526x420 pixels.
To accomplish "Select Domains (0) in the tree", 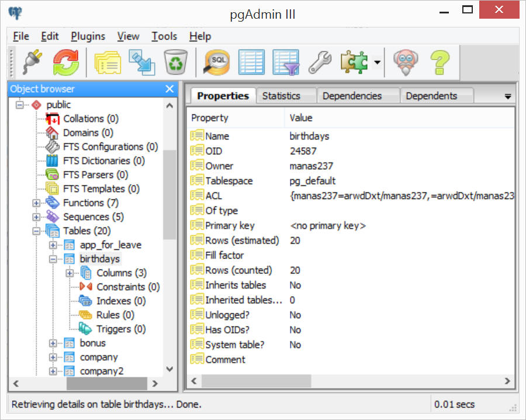I will tap(88, 133).
